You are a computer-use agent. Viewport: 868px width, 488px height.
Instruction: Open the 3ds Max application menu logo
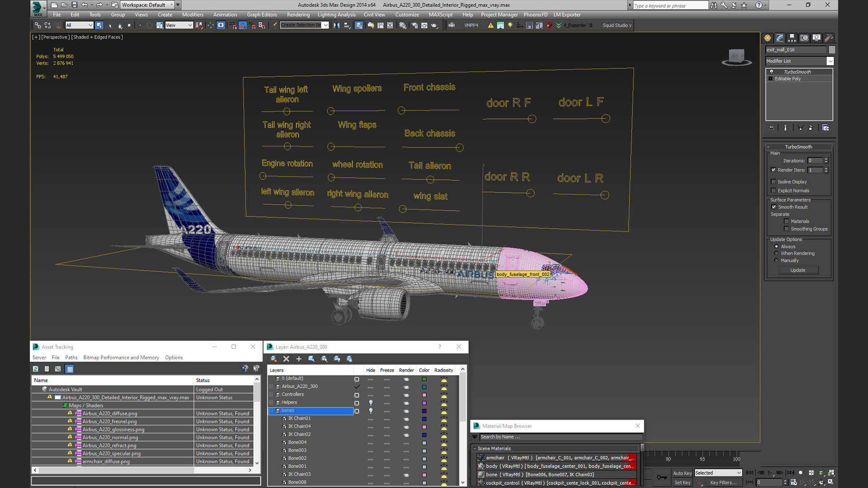38,8
